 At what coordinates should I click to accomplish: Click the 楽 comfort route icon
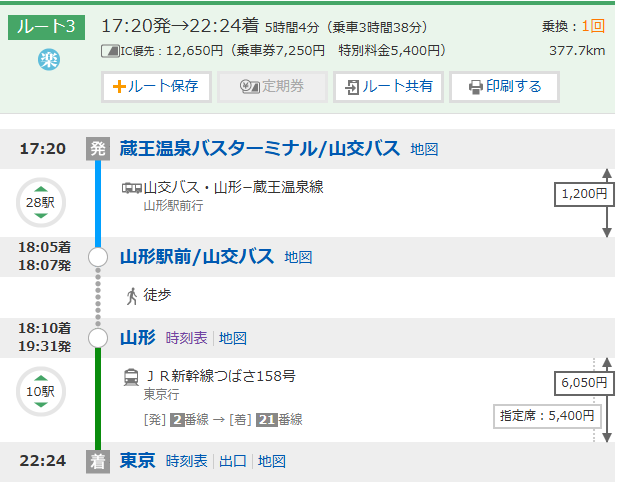pyautogui.click(x=48, y=60)
